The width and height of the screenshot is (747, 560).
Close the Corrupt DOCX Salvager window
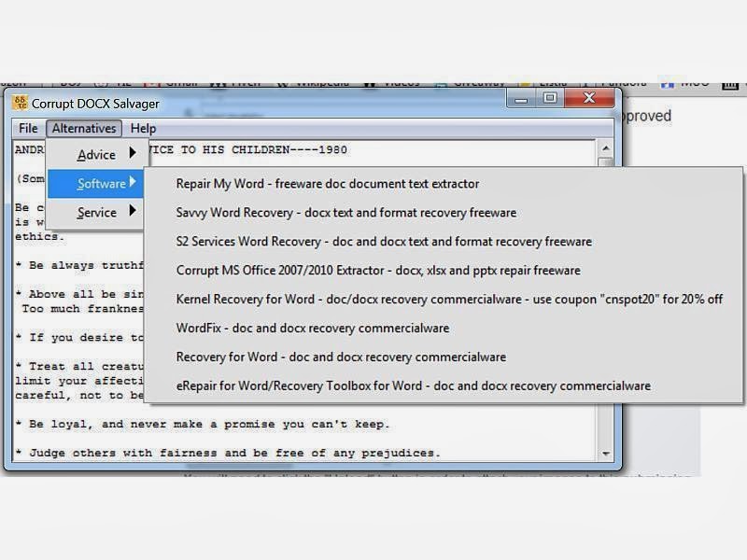pos(589,99)
